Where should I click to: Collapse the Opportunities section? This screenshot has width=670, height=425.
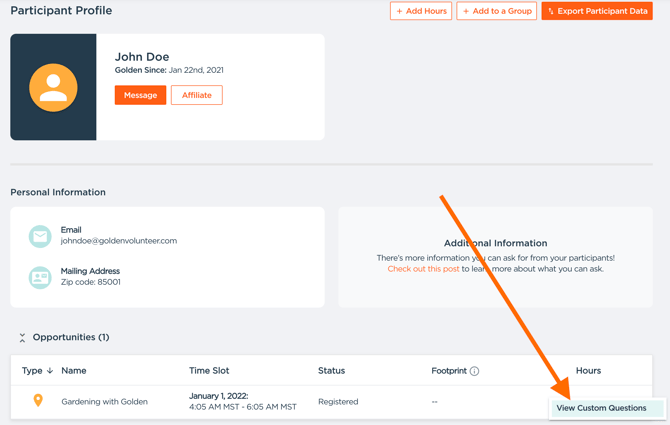[22, 338]
